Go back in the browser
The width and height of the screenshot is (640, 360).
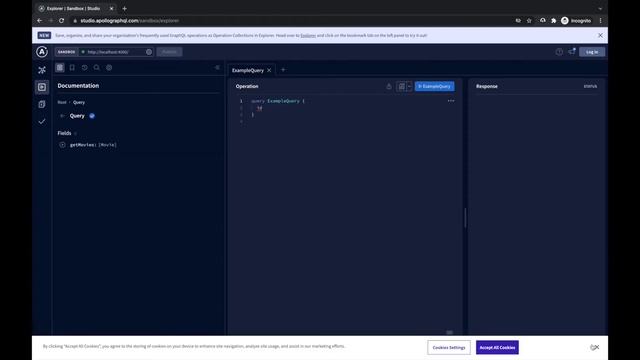39,20
